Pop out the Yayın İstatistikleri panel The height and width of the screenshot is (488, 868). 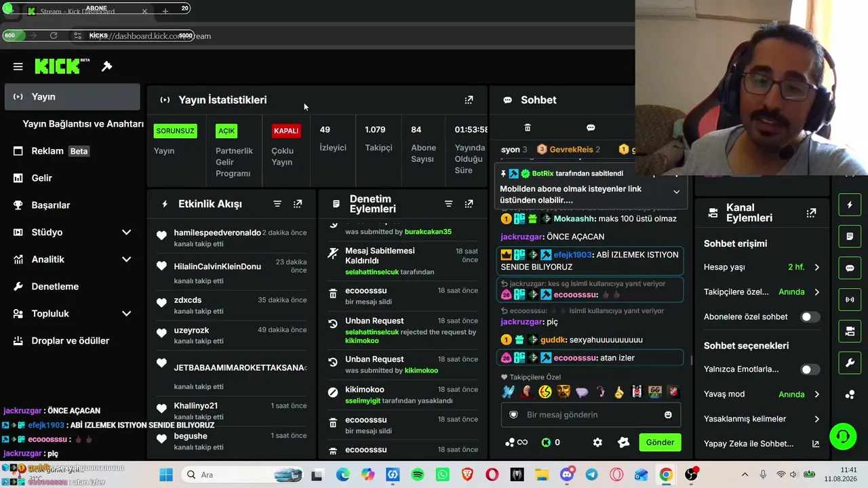tap(469, 100)
